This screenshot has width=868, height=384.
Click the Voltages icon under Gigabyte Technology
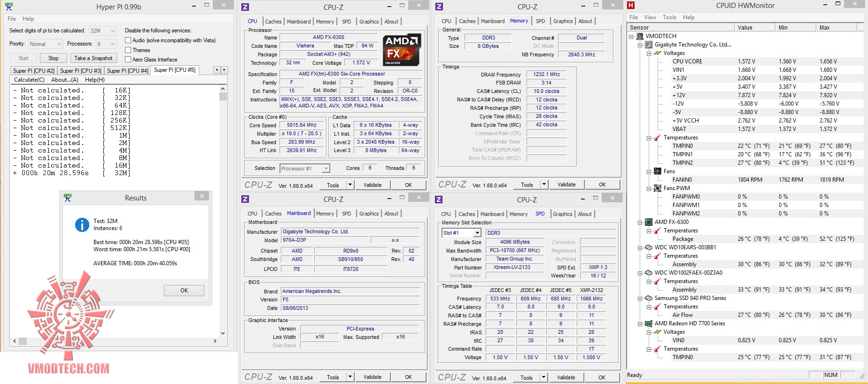[658, 53]
